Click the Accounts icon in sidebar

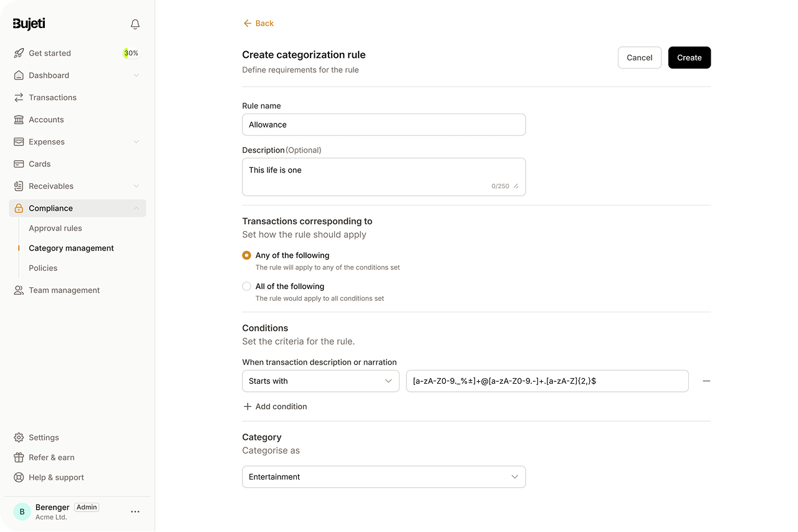[18, 119]
